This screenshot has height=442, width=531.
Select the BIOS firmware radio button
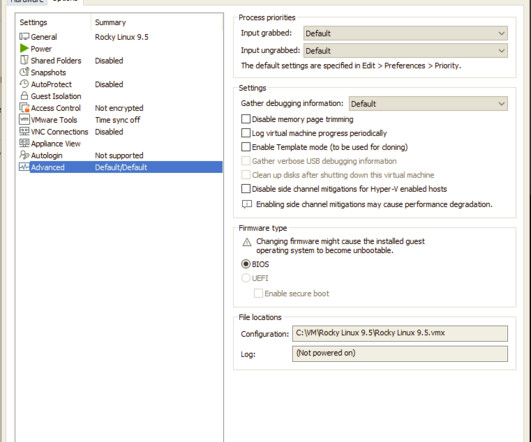246,264
